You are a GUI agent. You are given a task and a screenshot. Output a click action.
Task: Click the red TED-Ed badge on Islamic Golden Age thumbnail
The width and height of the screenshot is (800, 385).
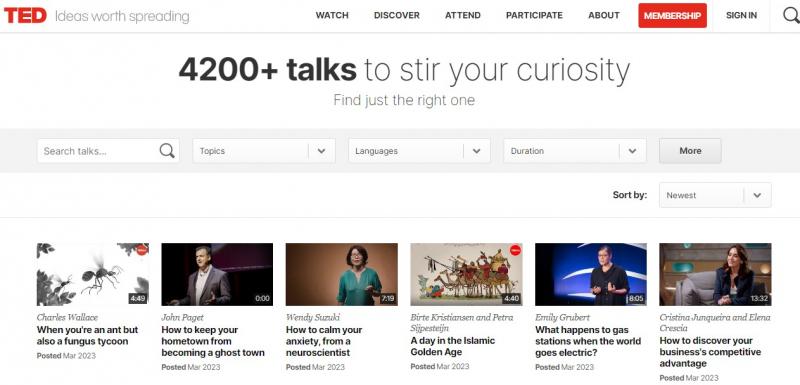click(515, 250)
